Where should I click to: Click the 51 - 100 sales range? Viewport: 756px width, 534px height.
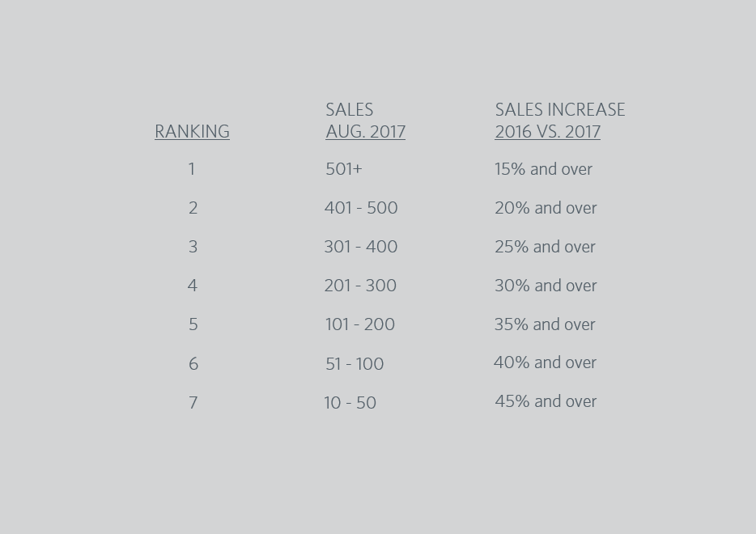tap(355, 364)
